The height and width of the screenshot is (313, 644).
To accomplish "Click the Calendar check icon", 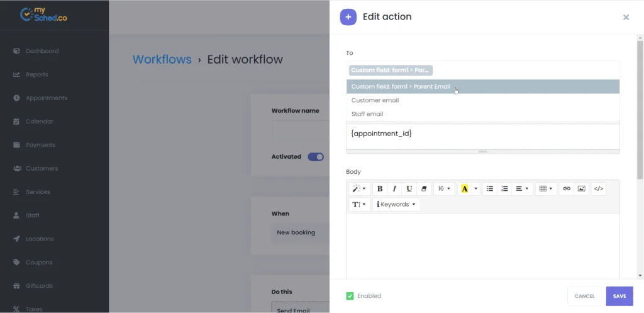I will click(16, 122).
